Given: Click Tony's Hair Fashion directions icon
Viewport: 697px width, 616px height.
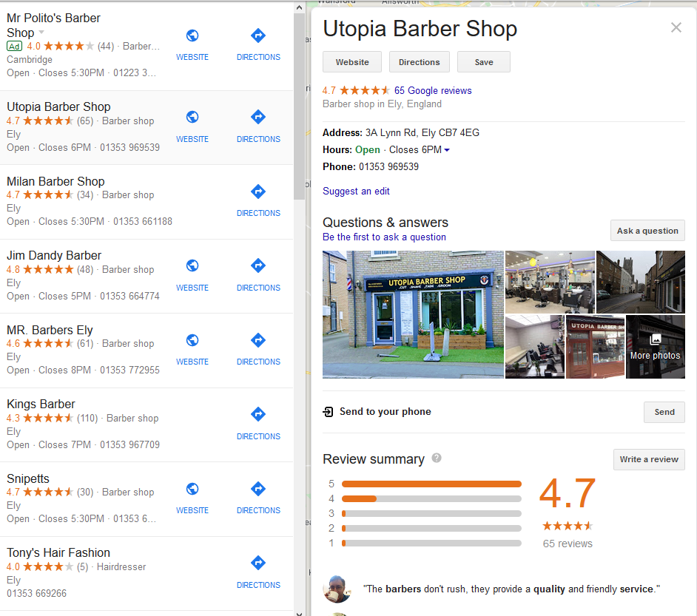Looking at the screenshot, I should pos(258,563).
